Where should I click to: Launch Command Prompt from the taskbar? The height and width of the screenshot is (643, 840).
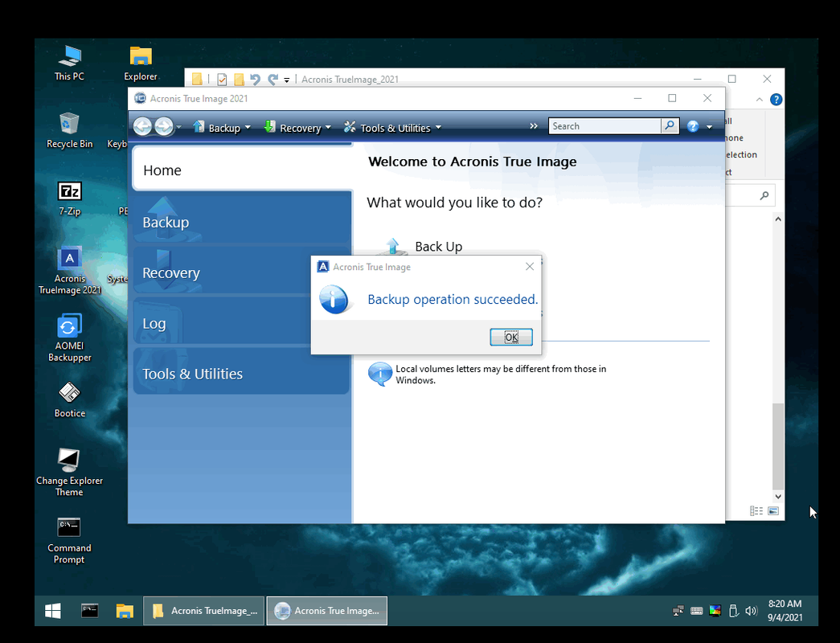pos(89,611)
